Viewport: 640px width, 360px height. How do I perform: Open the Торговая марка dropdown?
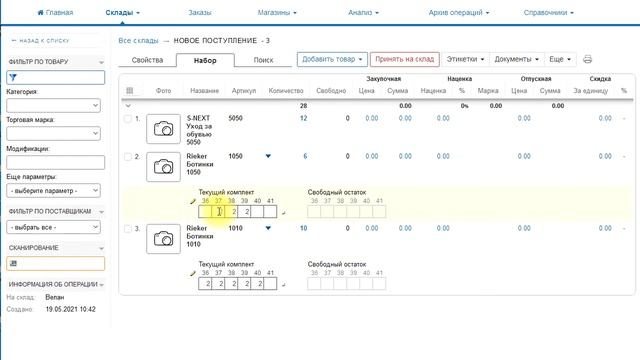pyautogui.click(x=53, y=133)
